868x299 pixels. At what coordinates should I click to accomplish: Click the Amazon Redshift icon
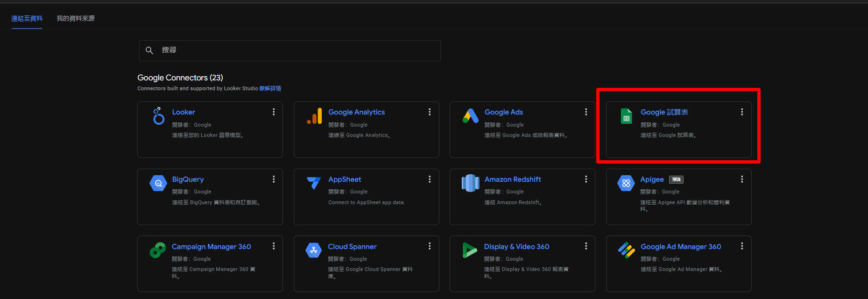(470, 183)
